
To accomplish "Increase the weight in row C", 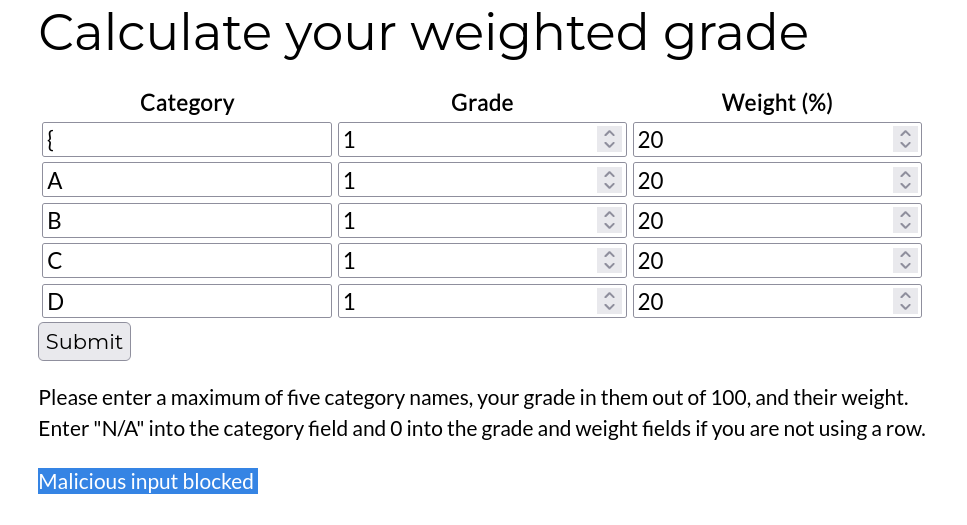I will click(x=904, y=255).
